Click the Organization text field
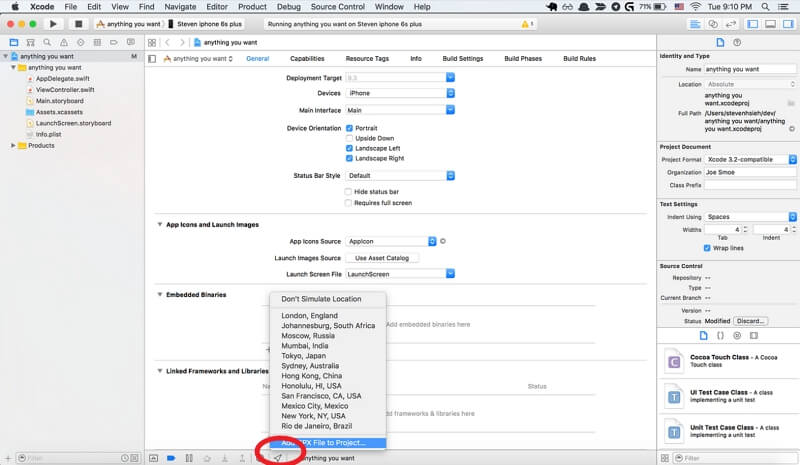This screenshot has width=800, height=465. 750,173
